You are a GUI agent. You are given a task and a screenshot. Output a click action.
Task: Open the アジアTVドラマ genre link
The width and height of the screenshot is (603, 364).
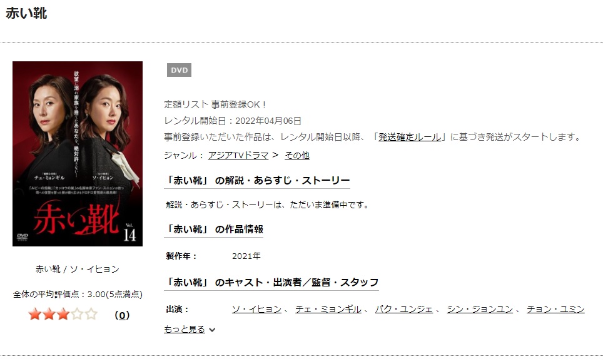[238, 155]
